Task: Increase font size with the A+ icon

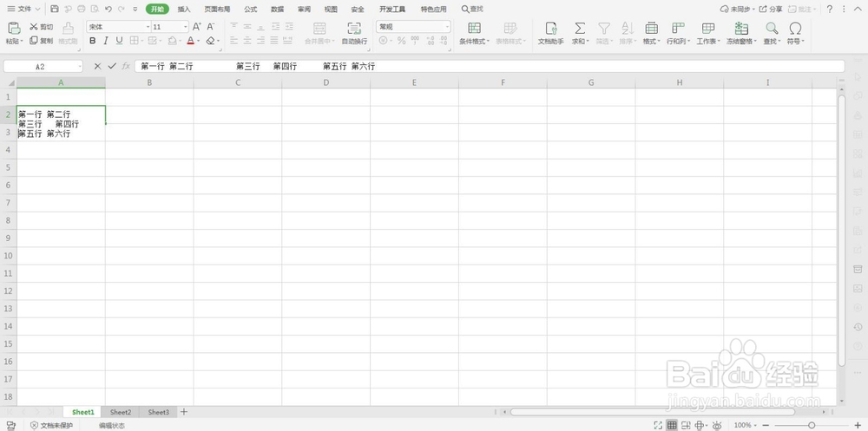Action: point(196,27)
